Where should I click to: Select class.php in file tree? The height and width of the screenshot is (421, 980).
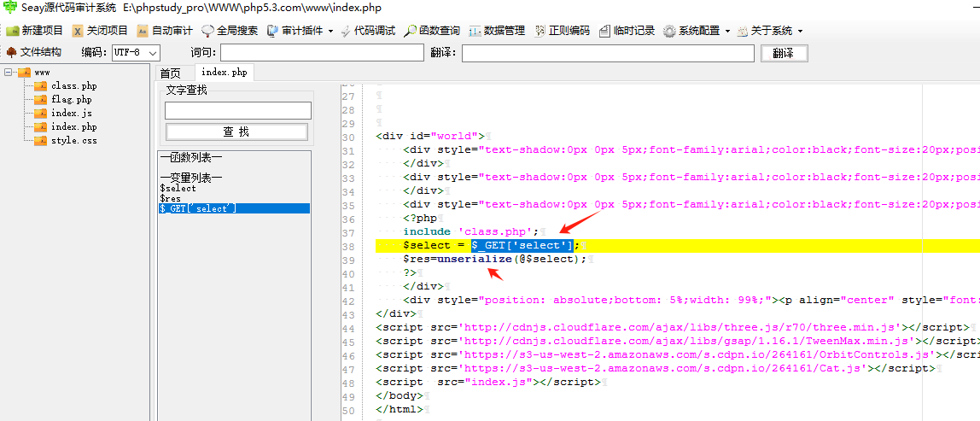(73, 85)
